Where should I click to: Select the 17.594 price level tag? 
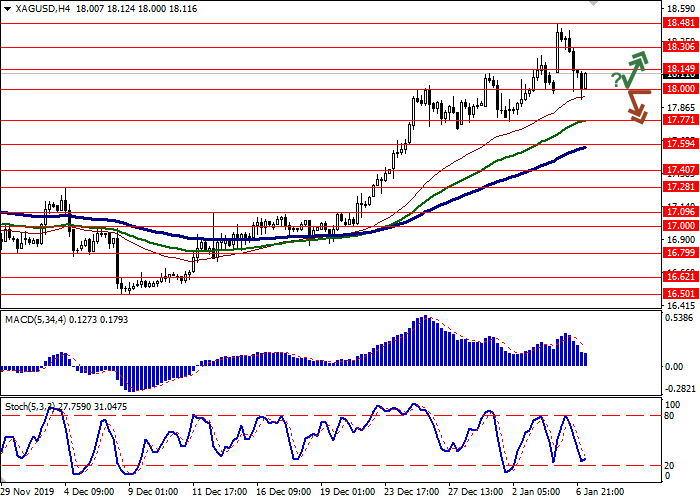[x=679, y=144]
